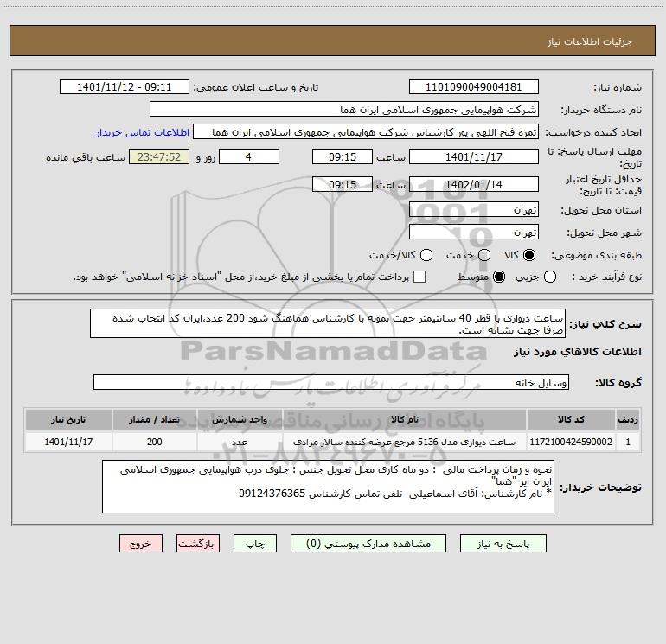Choose the متوسط purchase type radio

tap(499, 277)
